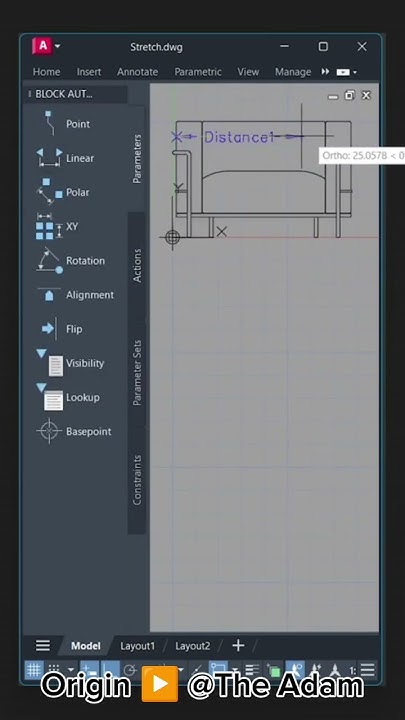Image resolution: width=405 pixels, height=720 pixels.
Task: Select the Basepoint parameter tool
Action: pyautogui.click(x=73, y=432)
